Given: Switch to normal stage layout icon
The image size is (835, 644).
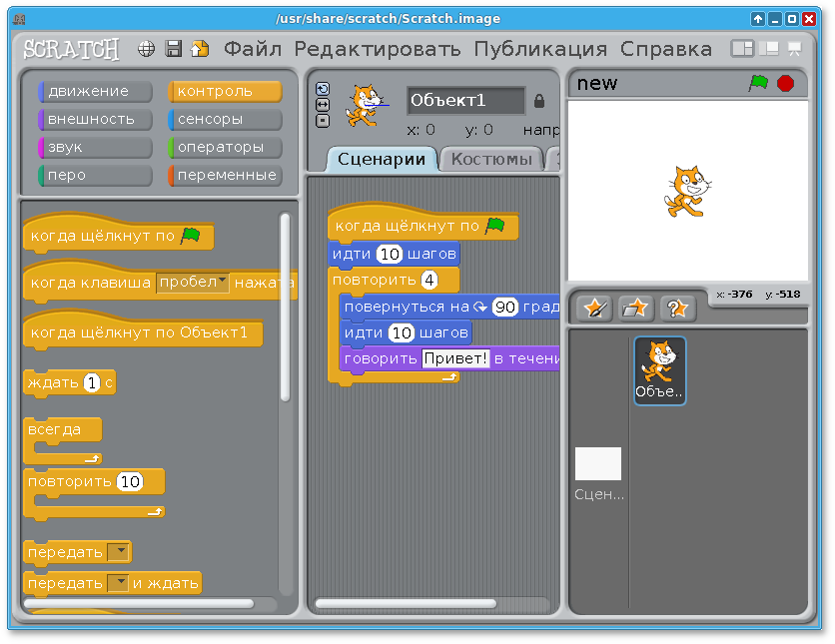Looking at the screenshot, I should (x=768, y=49).
